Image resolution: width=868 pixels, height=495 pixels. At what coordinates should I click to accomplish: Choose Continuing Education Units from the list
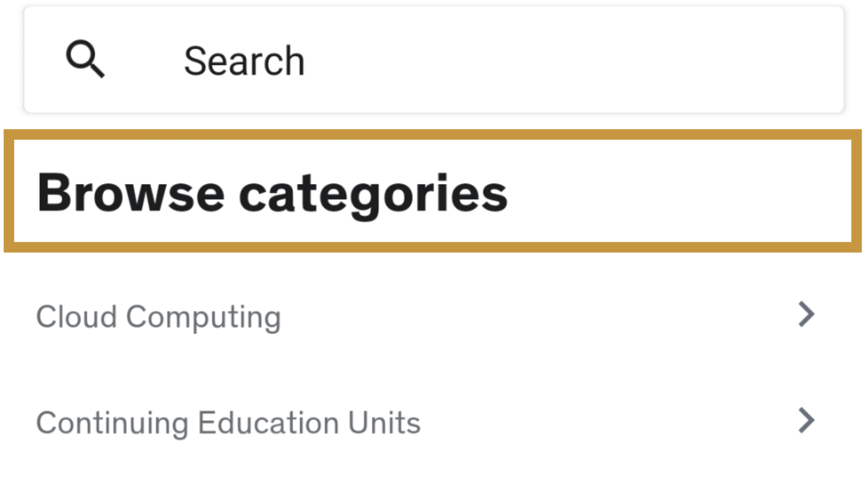tap(228, 422)
